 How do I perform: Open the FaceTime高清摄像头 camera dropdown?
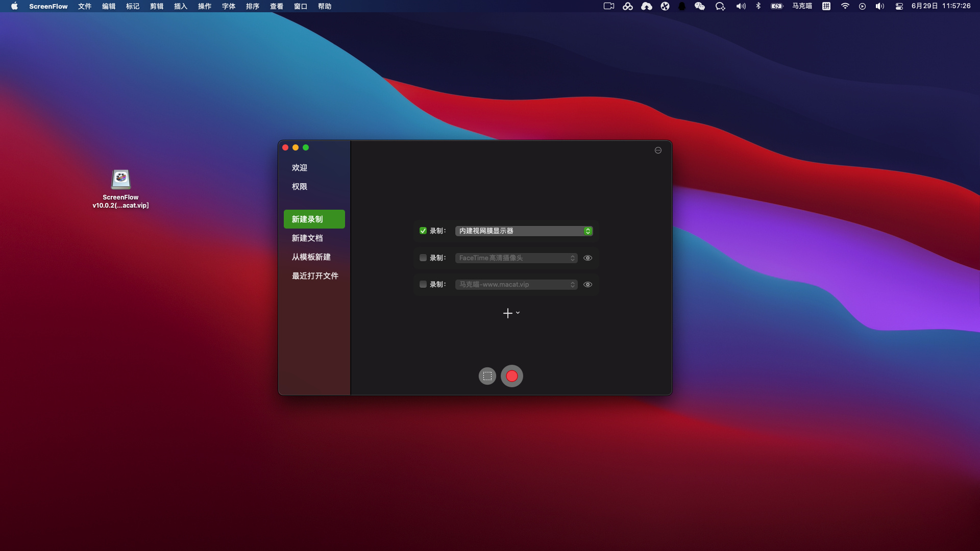[x=516, y=258]
